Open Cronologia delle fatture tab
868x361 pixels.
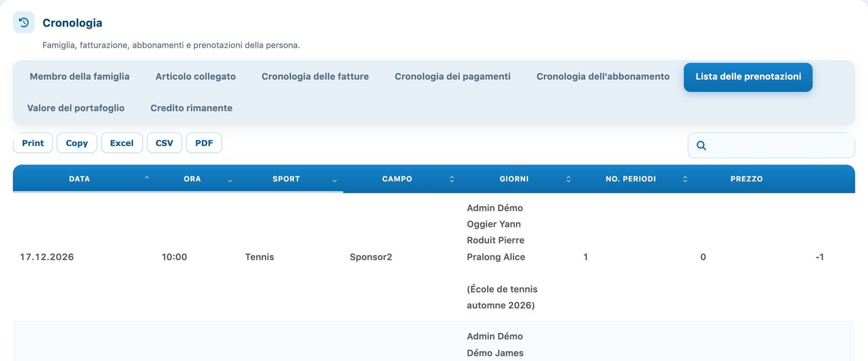315,77
